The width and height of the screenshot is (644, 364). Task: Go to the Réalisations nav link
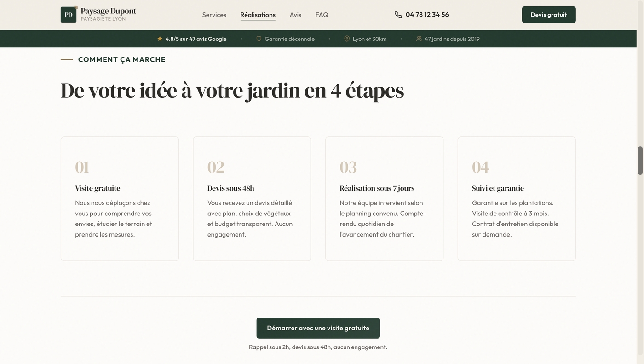[258, 15]
